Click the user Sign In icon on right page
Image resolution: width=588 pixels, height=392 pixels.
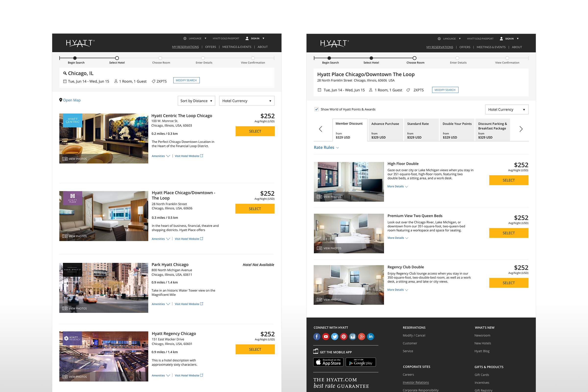point(501,39)
